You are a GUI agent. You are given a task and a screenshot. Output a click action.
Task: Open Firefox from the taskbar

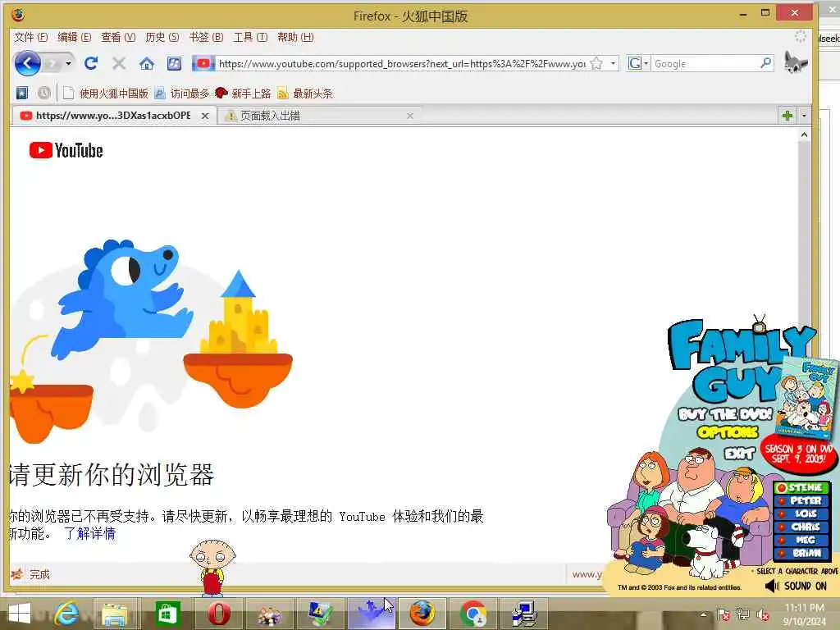click(x=422, y=614)
